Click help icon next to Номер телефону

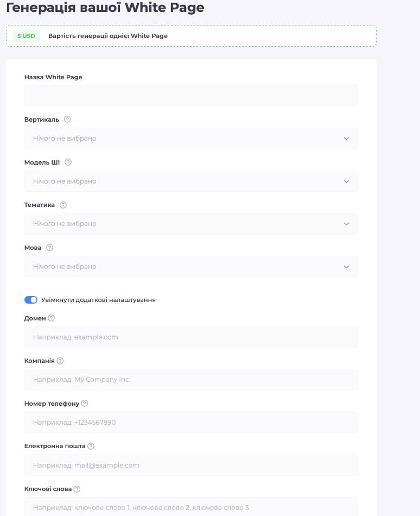point(85,404)
